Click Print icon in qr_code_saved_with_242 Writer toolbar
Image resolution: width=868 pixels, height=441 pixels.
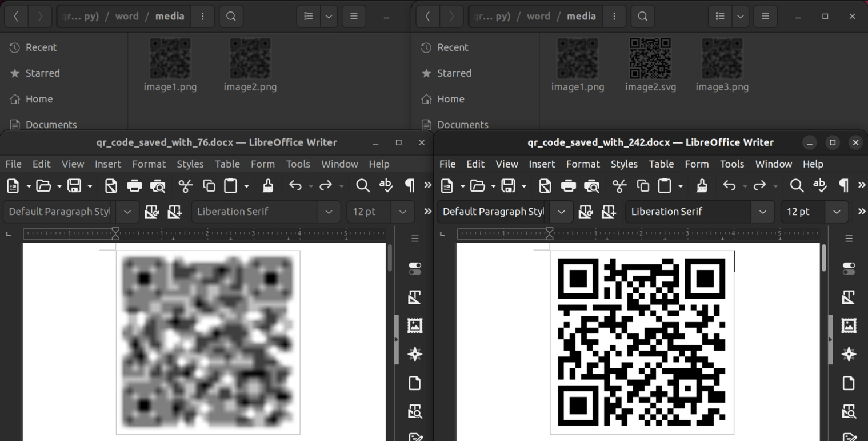coord(568,185)
